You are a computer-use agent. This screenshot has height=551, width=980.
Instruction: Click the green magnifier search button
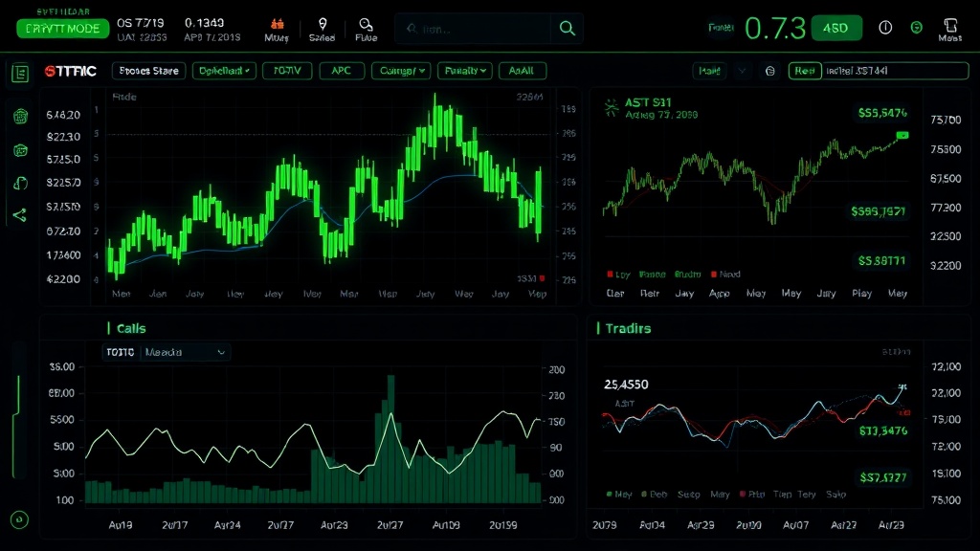pyautogui.click(x=567, y=28)
